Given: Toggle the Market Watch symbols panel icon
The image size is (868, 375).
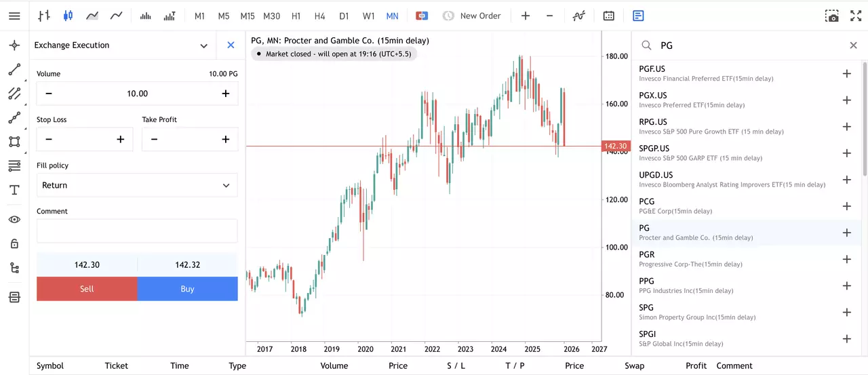Looking at the screenshot, I should point(638,16).
